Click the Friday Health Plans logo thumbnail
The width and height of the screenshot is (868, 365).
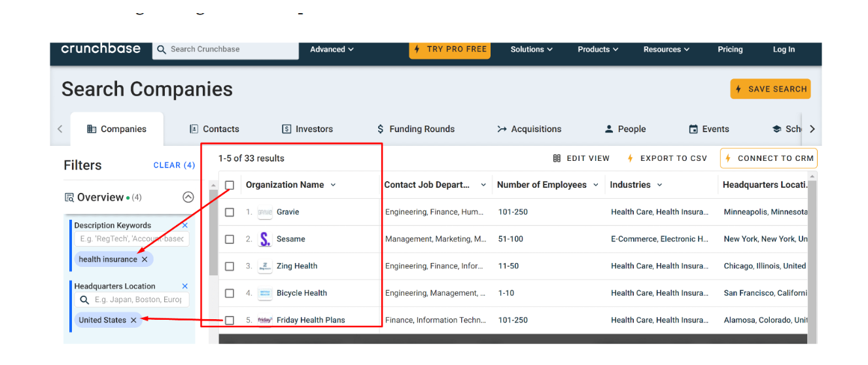coord(265,321)
